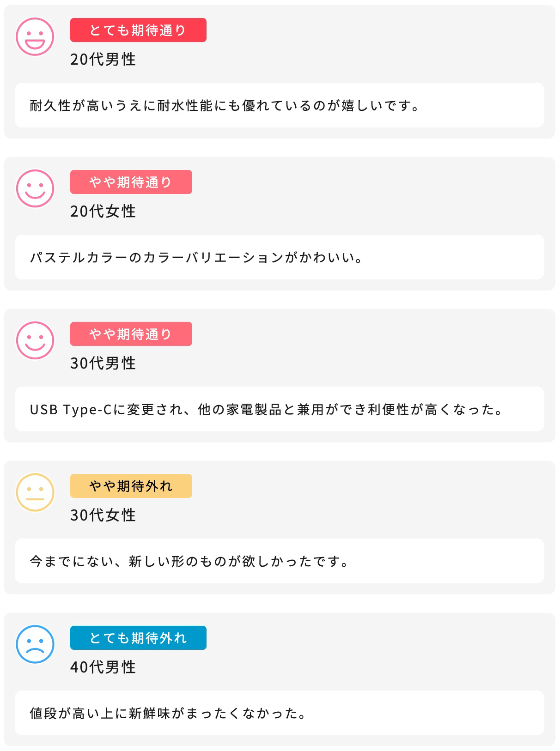Click the blue sad face icon
560x751 pixels.
pyautogui.click(x=35, y=644)
